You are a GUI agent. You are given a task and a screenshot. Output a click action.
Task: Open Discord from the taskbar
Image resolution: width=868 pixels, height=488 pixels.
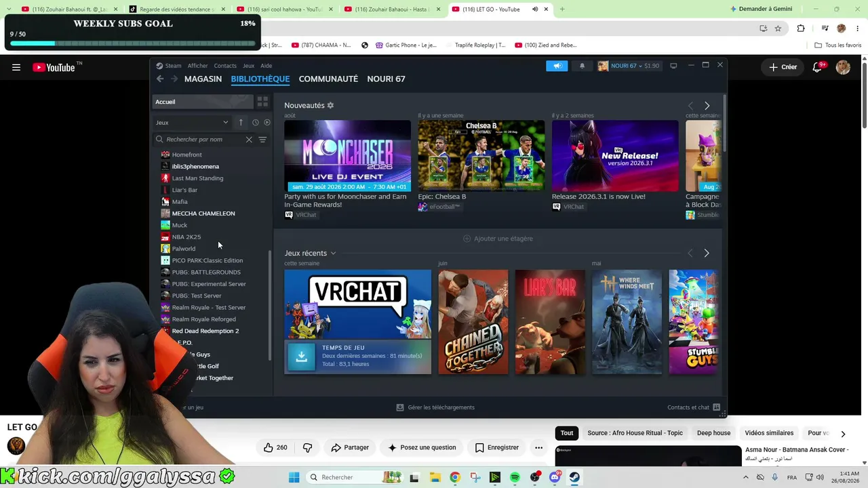click(555, 477)
